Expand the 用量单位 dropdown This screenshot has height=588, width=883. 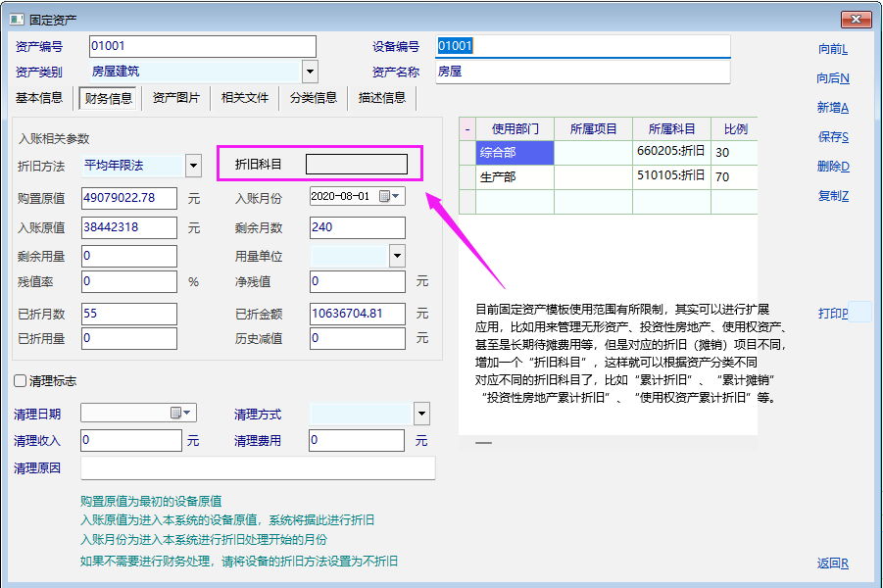pyautogui.click(x=397, y=257)
